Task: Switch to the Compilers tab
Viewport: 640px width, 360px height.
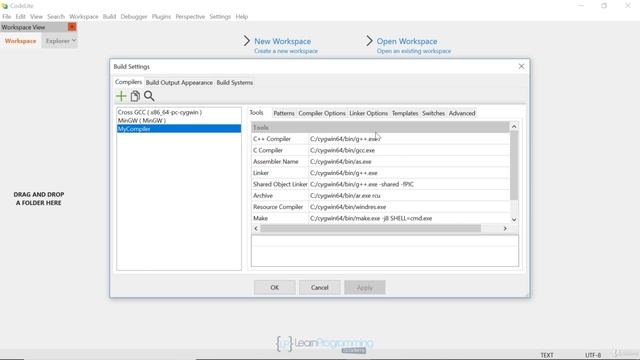Action: tap(128, 82)
